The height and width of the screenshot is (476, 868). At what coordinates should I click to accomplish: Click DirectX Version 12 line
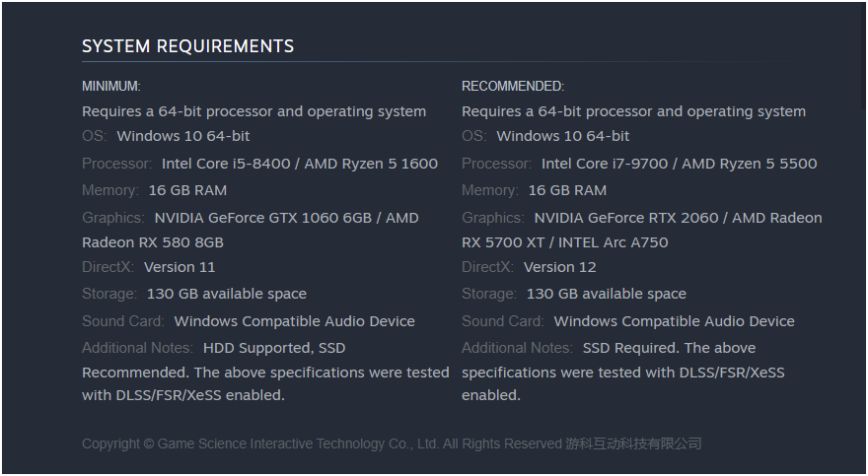529,267
